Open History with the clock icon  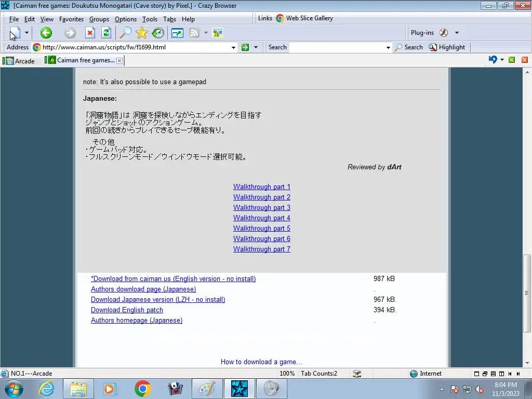(x=158, y=33)
